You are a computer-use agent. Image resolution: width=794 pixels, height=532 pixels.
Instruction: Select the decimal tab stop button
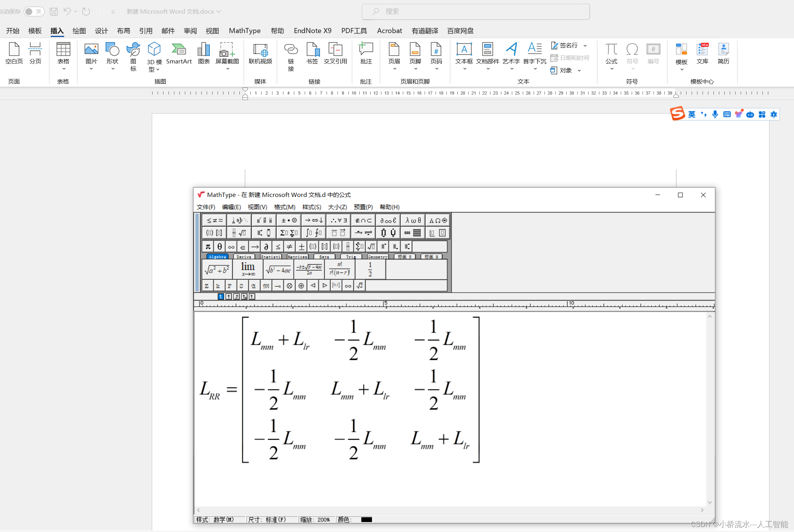coord(252,297)
